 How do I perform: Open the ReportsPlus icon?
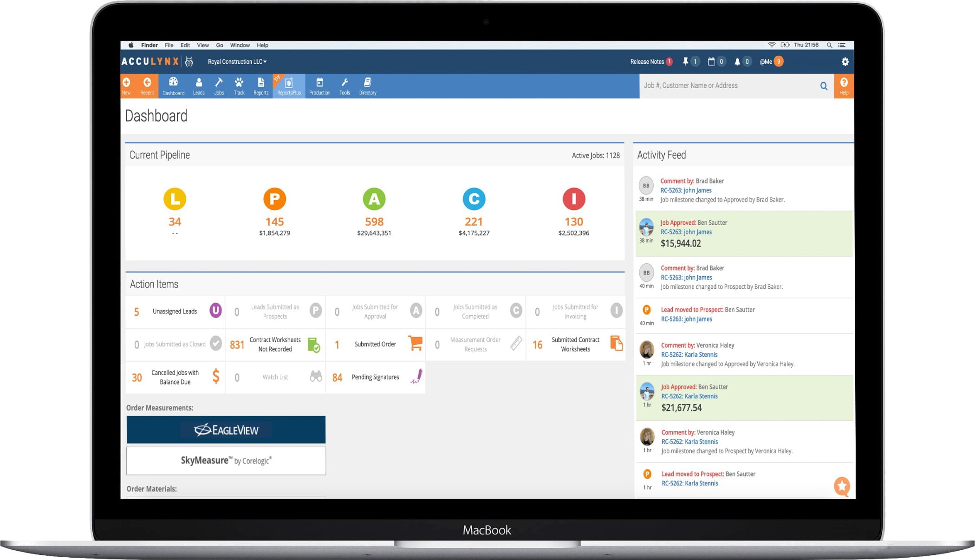[x=287, y=86]
